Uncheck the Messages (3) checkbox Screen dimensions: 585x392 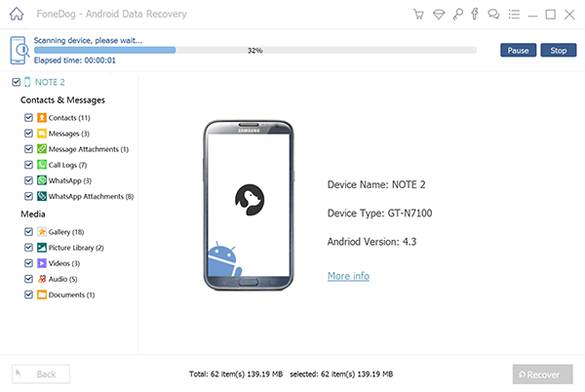pos(28,134)
